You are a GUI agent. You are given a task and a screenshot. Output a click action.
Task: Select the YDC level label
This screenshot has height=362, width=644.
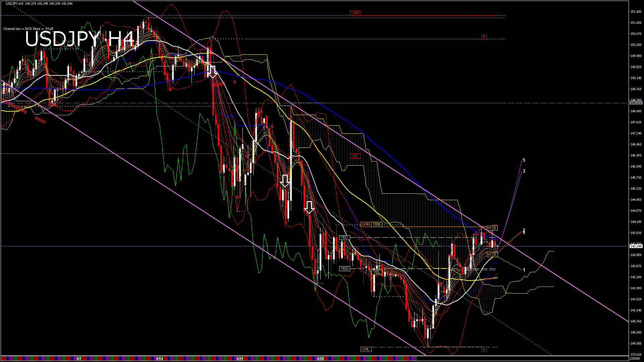(344, 237)
